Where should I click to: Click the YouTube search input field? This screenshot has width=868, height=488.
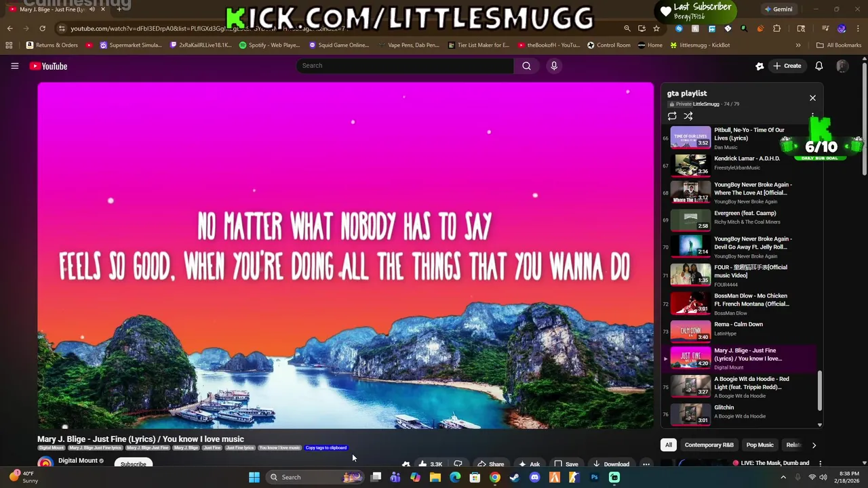click(405, 66)
